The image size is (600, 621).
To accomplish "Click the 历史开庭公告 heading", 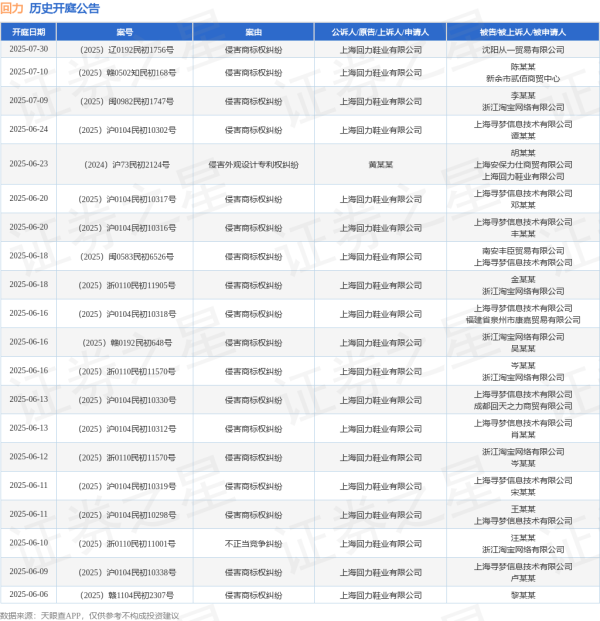I will [64, 8].
